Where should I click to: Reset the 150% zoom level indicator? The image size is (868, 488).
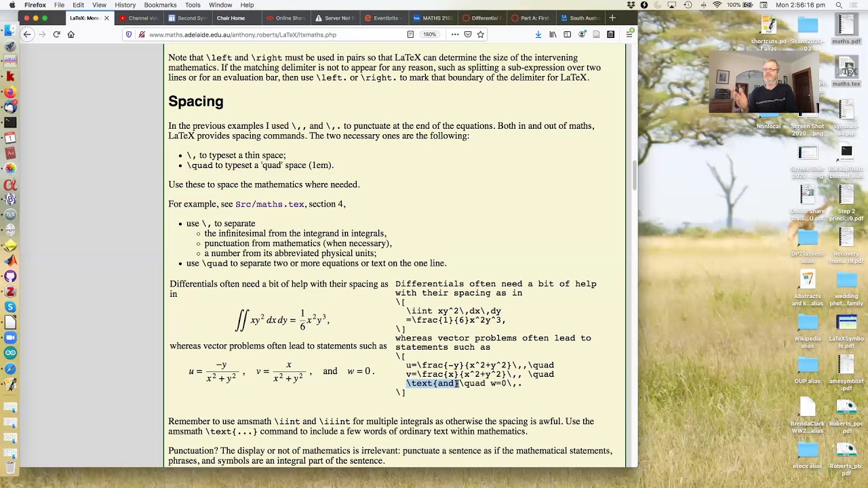click(429, 35)
